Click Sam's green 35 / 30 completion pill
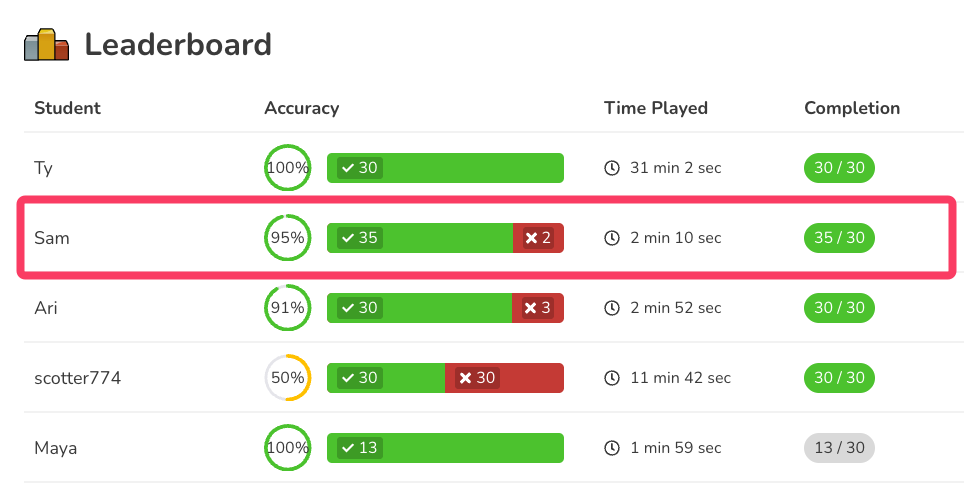 [x=839, y=238]
